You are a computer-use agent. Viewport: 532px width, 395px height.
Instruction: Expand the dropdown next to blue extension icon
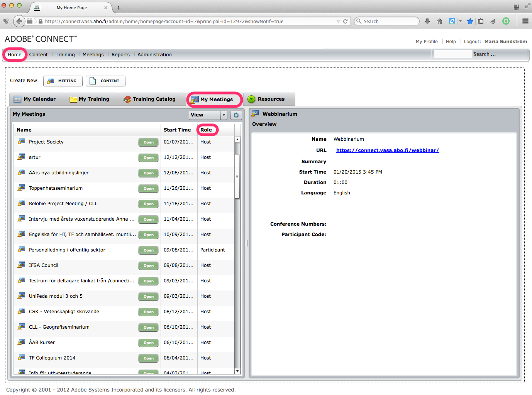460,21
